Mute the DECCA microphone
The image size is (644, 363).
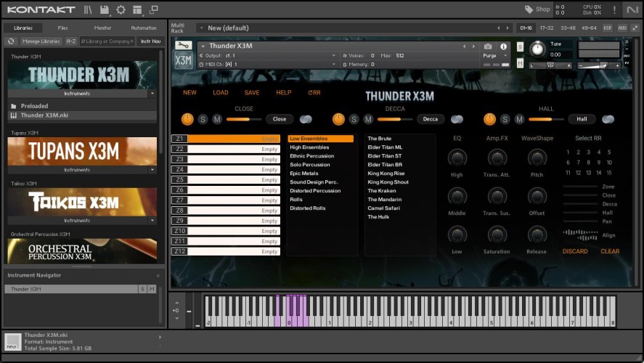pos(368,119)
